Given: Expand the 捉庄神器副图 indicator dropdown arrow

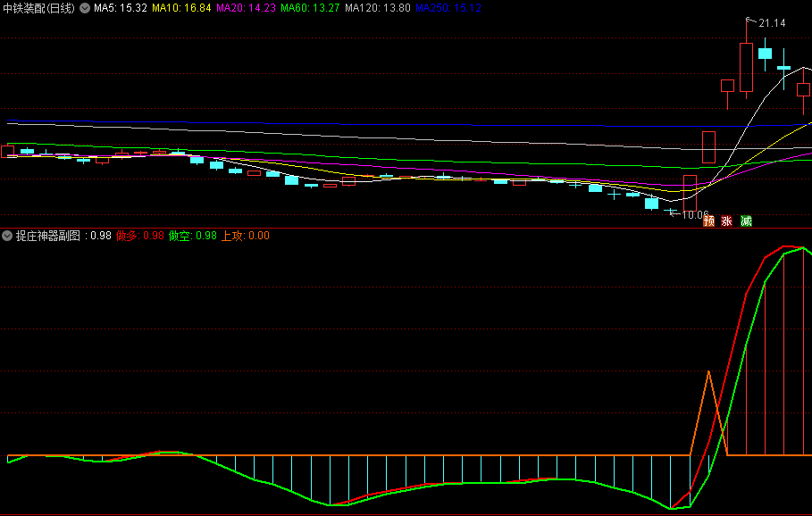Looking at the screenshot, I should tap(7, 236).
